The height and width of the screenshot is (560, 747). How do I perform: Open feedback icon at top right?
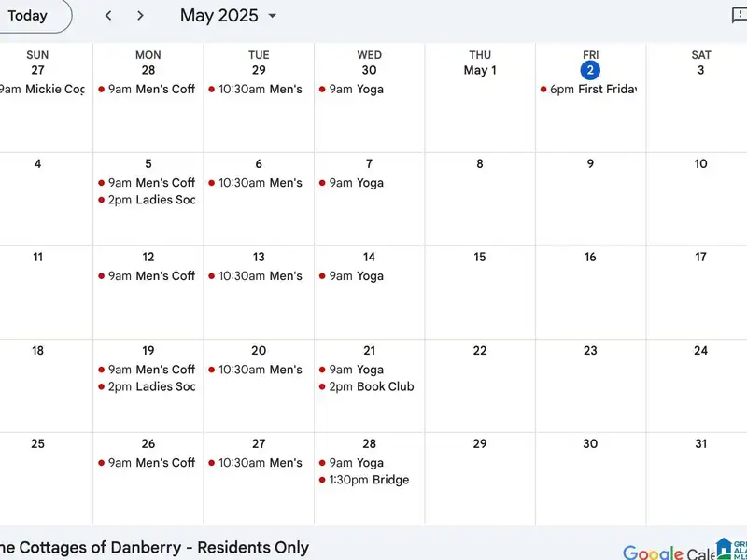pyautogui.click(x=739, y=16)
